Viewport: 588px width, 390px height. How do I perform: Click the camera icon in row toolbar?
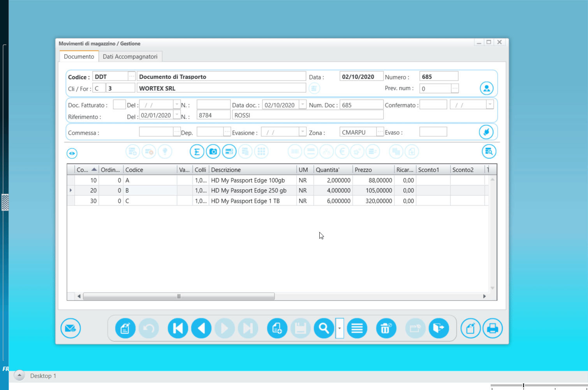coord(213,152)
